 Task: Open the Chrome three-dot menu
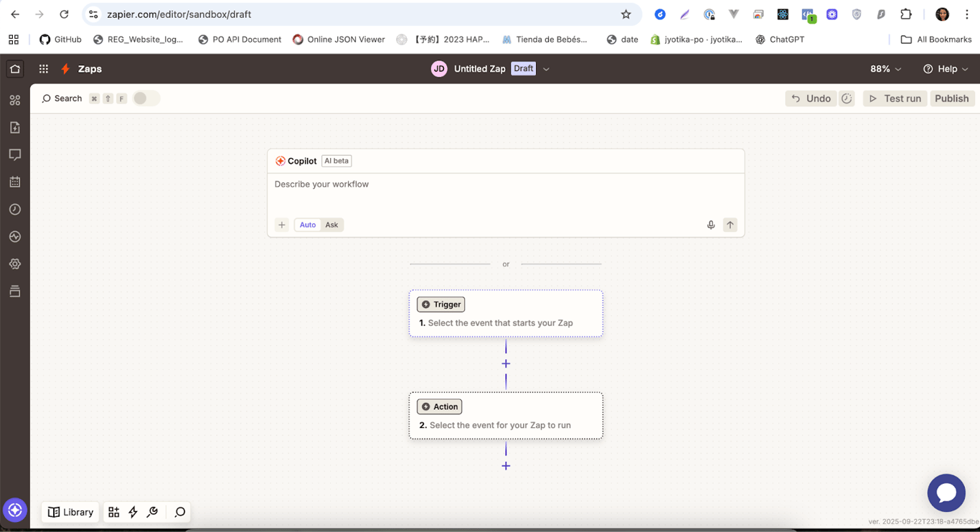coord(966,14)
